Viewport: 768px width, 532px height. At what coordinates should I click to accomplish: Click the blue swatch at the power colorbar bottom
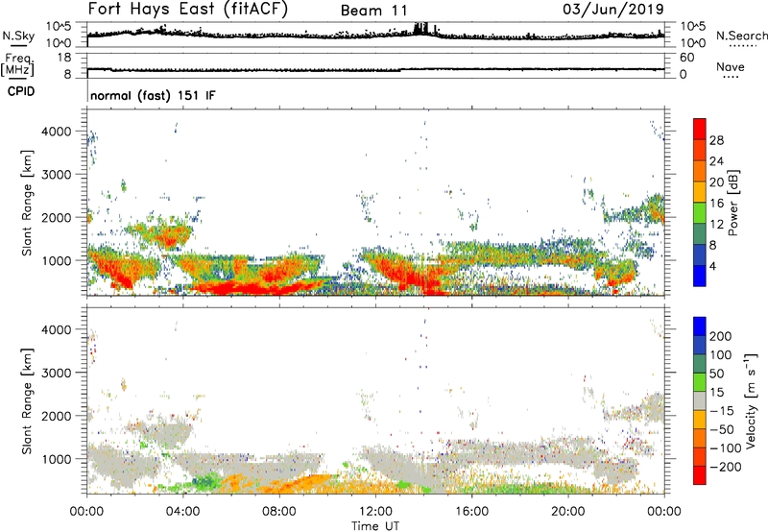pyautogui.click(x=700, y=276)
